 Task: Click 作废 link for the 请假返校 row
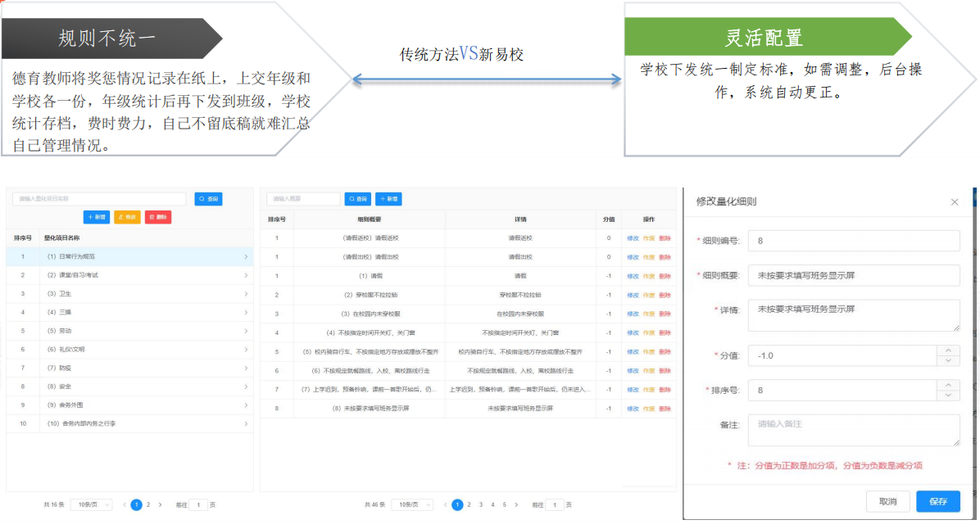coord(648,238)
